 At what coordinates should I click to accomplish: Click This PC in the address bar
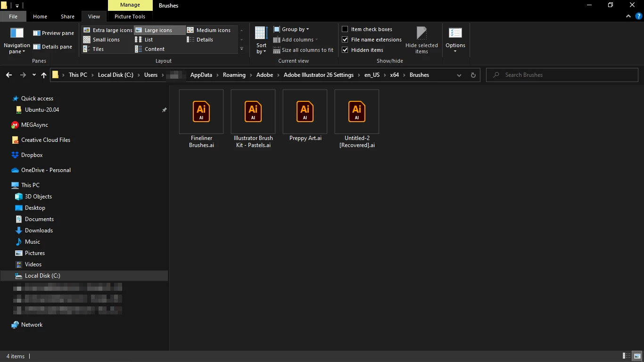tap(78, 75)
